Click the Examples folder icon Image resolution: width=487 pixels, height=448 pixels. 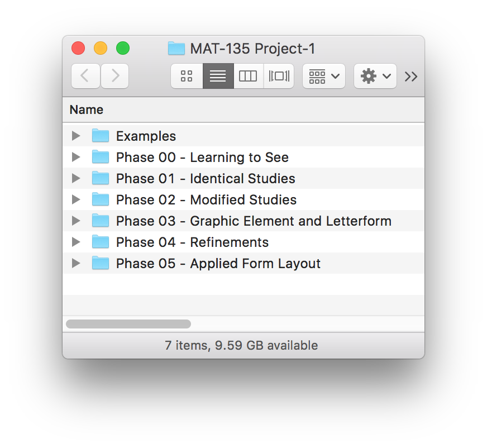[x=101, y=136]
